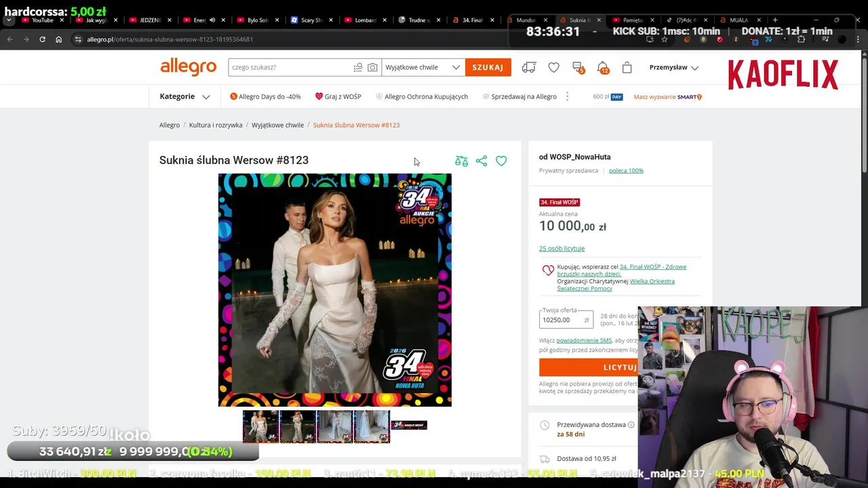Switch to the YouTube browser tab
This screenshot has height=488, width=868.
click(42, 20)
